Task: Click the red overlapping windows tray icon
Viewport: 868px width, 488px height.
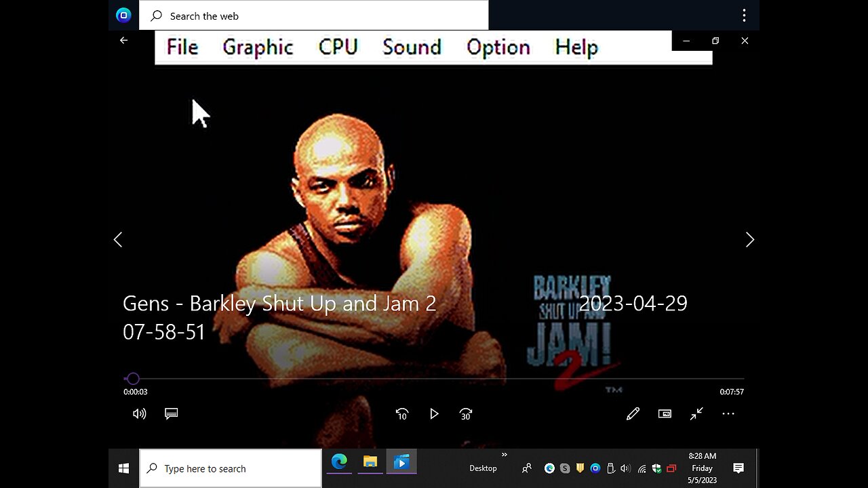Action: click(671, 468)
